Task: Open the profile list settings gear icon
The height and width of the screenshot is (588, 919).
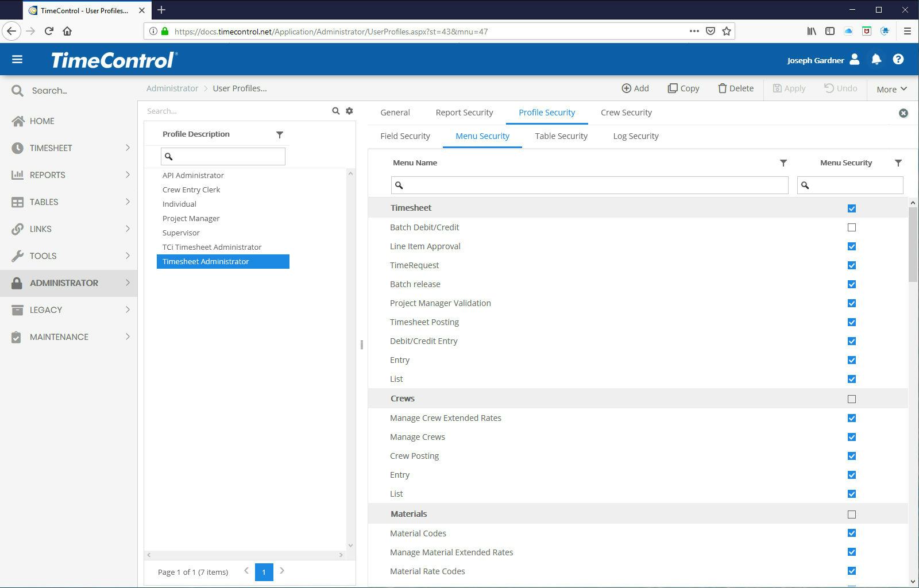Action: [x=350, y=110]
